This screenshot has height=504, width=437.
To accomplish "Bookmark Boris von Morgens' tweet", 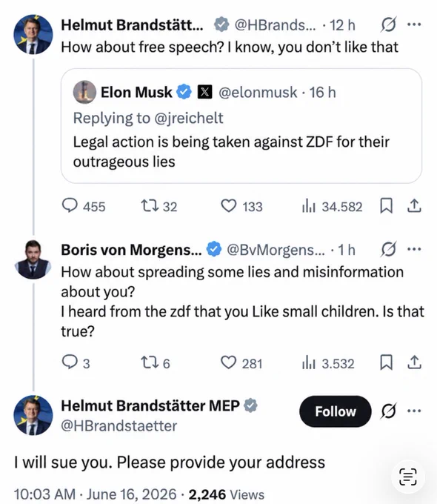I will (386, 362).
